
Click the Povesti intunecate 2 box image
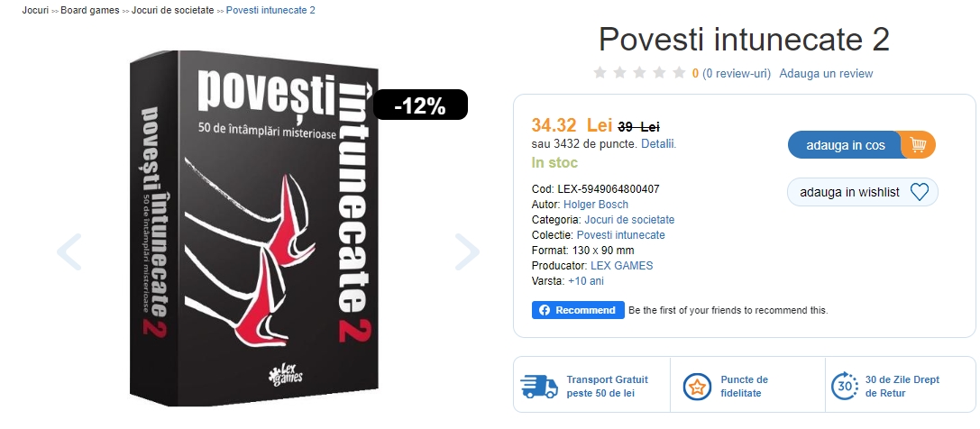(254, 229)
